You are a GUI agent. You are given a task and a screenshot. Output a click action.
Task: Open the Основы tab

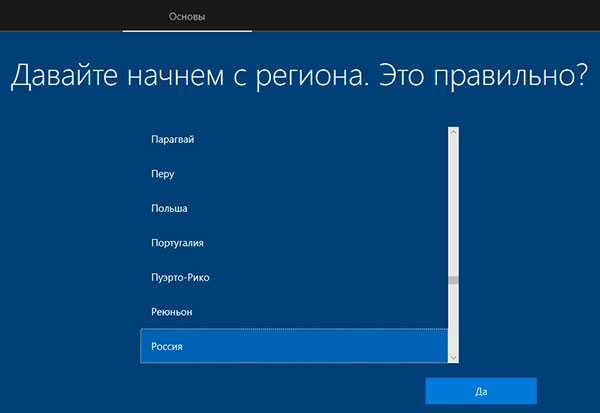pos(187,16)
